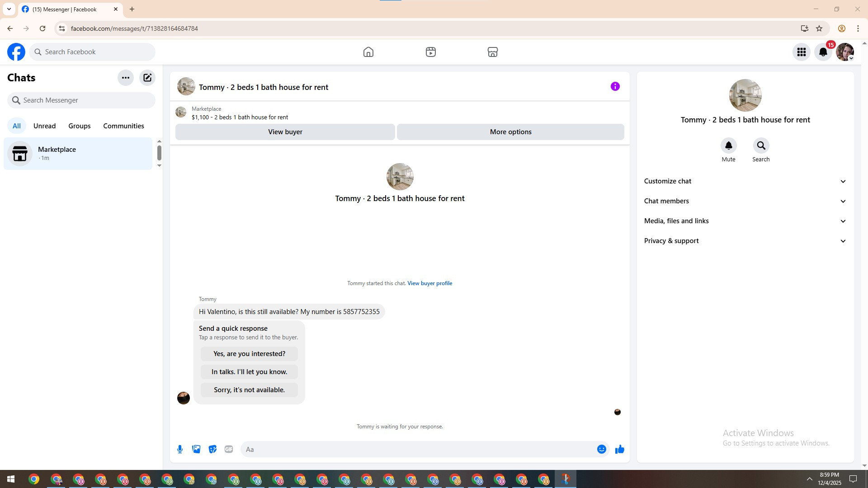Expand Privacy & support section
Viewport: 868px width, 488px height.
(745, 241)
